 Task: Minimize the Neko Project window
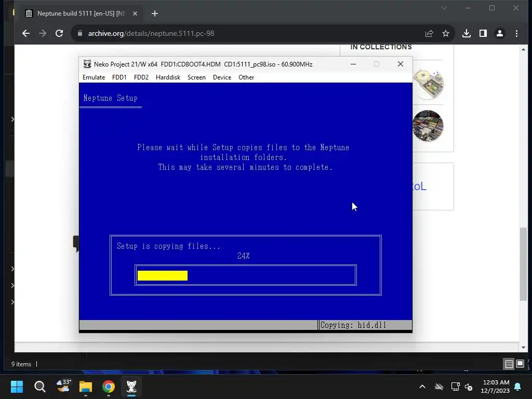click(353, 64)
